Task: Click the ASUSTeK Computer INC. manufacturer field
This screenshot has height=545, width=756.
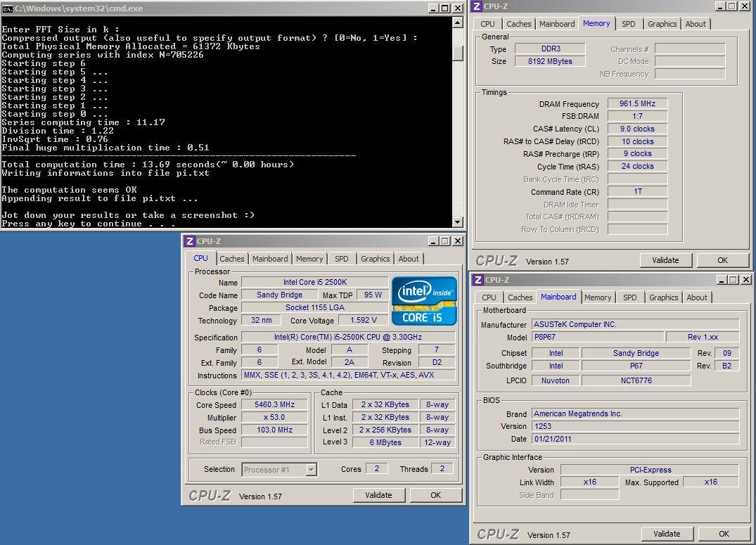Action: coord(636,324)
